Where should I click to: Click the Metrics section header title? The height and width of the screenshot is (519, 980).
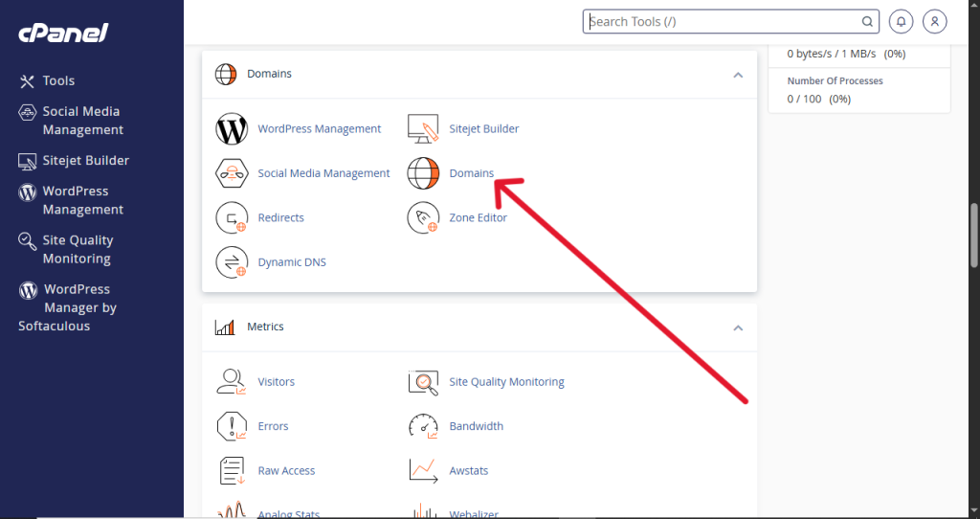266,327
